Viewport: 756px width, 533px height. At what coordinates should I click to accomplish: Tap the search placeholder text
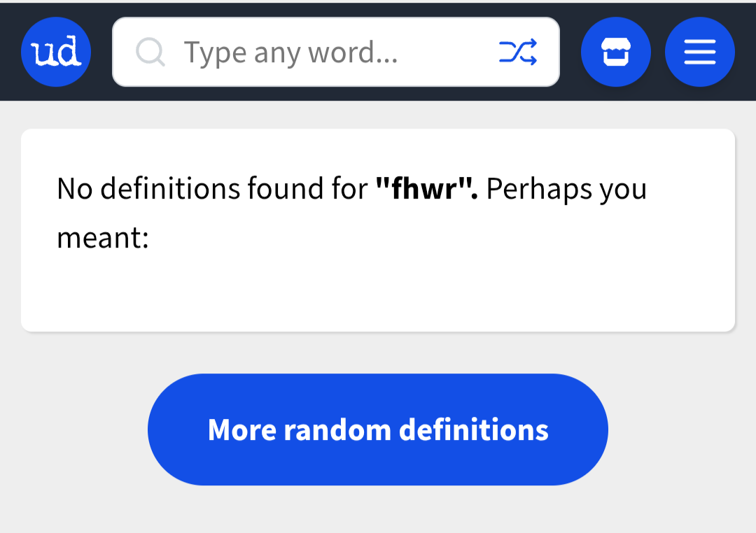tap(290, 52)
